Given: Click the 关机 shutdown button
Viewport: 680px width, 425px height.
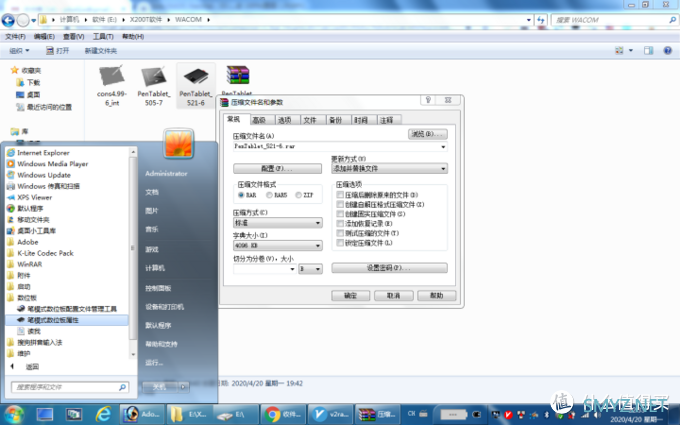Looking at the screenshot, I should pos(160,387).
